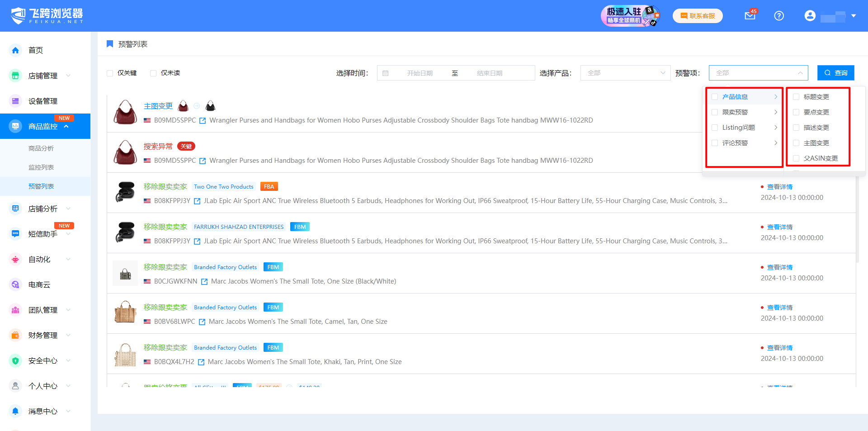868x431 pixels.
Task: Click the help question mark icon
Action: tap(778, 16)
